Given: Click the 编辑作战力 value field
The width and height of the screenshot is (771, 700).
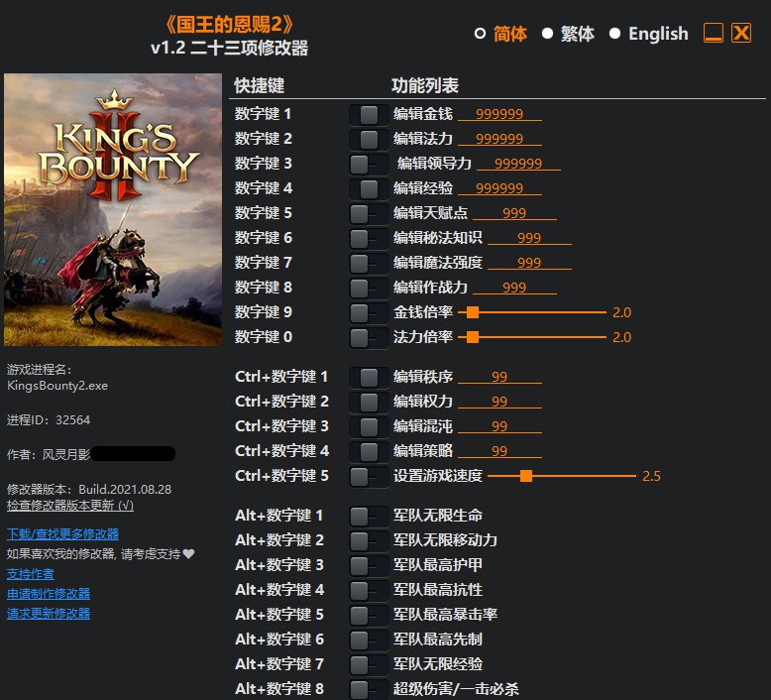Looking at the screenshot, I should pos(514,288).
